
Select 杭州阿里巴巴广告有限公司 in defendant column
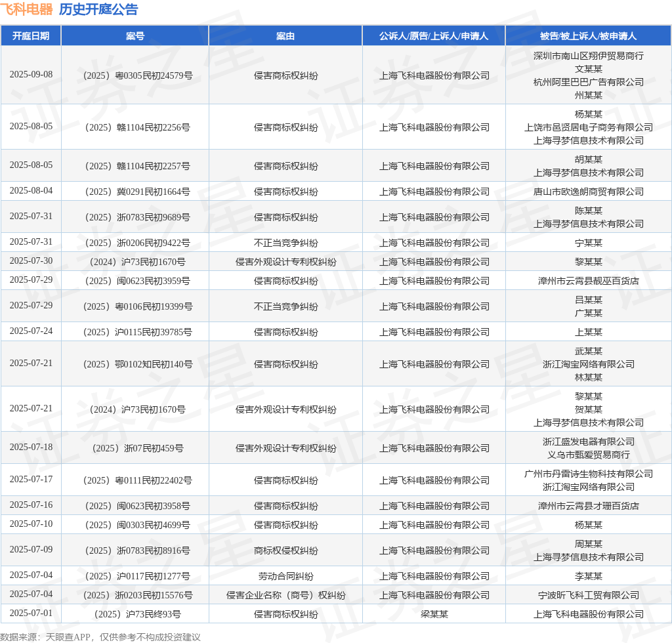[x=589, y=82]
